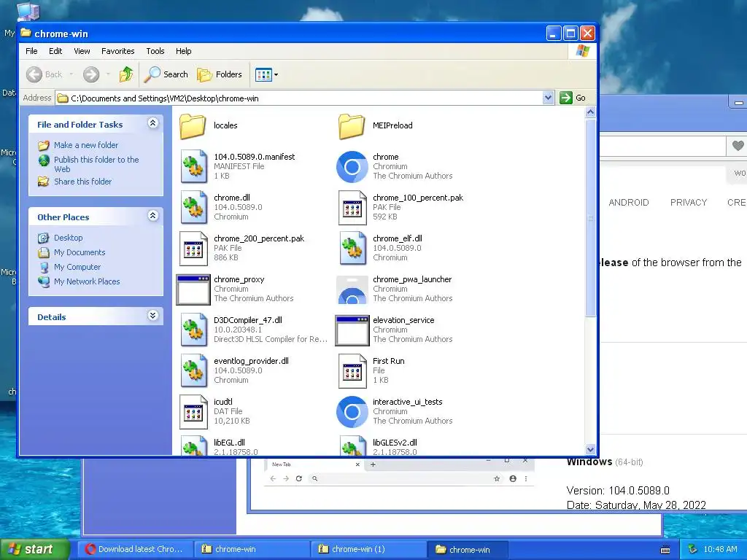Expand the Details panel
This screenshot has height=560, width=747.
click(152, 316)
